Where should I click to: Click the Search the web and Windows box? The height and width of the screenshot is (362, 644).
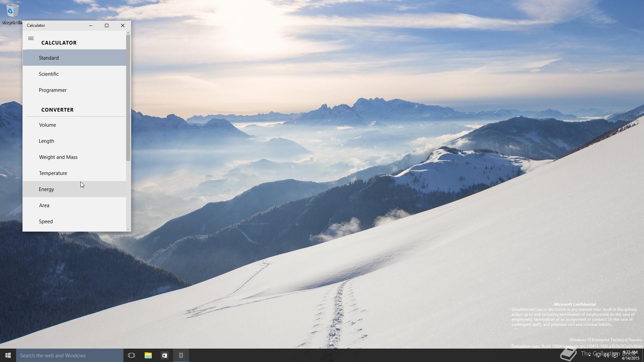tap(70, 355)
